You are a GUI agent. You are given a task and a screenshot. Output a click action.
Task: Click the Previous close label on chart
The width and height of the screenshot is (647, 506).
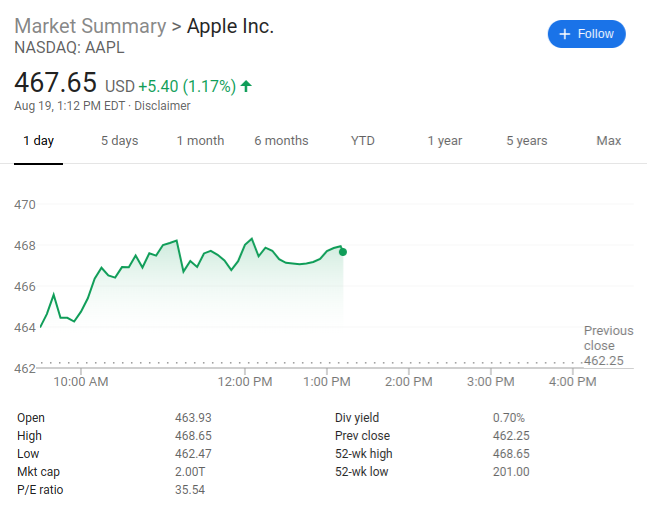608,338
